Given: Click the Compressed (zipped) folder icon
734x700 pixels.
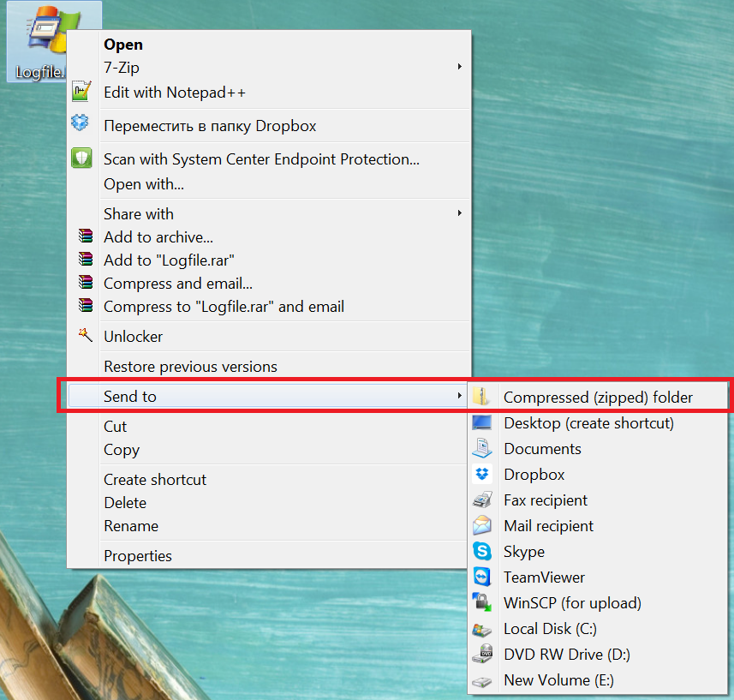Looking at the screenshot, I should click(x=481, y=397).
